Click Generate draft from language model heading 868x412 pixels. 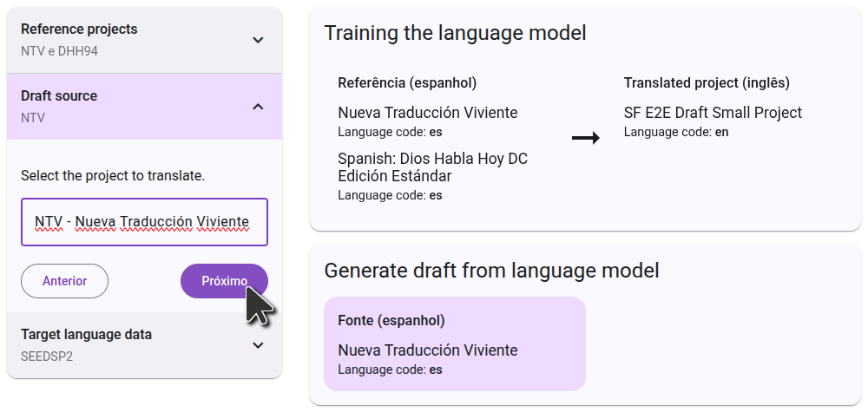[491, 271]
